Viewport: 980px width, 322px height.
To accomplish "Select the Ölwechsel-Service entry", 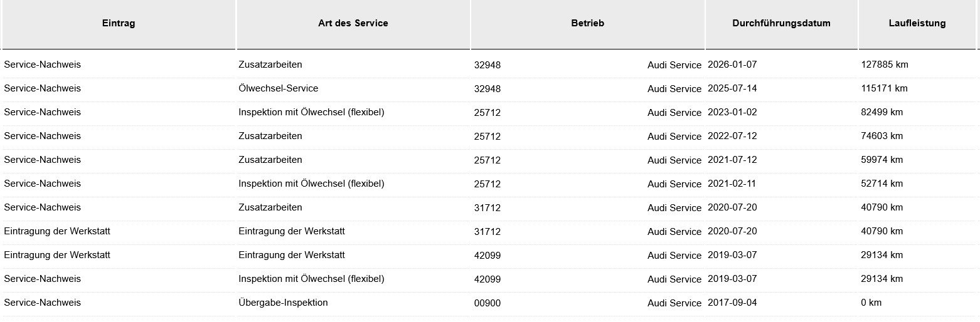I will tap(278, 88).
